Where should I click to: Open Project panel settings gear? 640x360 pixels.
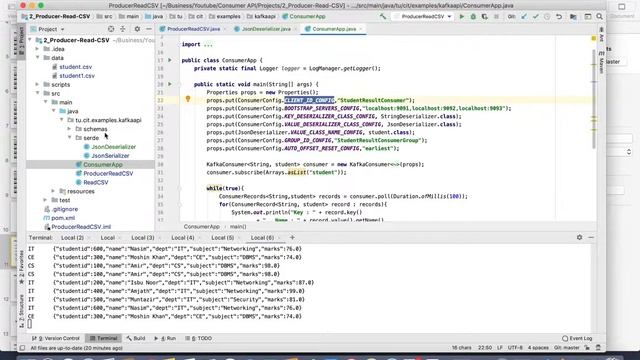(x=137, y=29)
